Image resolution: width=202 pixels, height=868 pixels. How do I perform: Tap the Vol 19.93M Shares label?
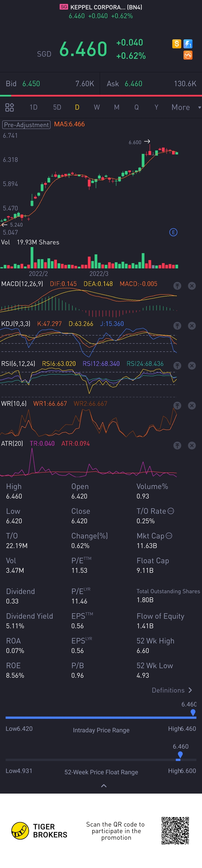coord(30,242)
